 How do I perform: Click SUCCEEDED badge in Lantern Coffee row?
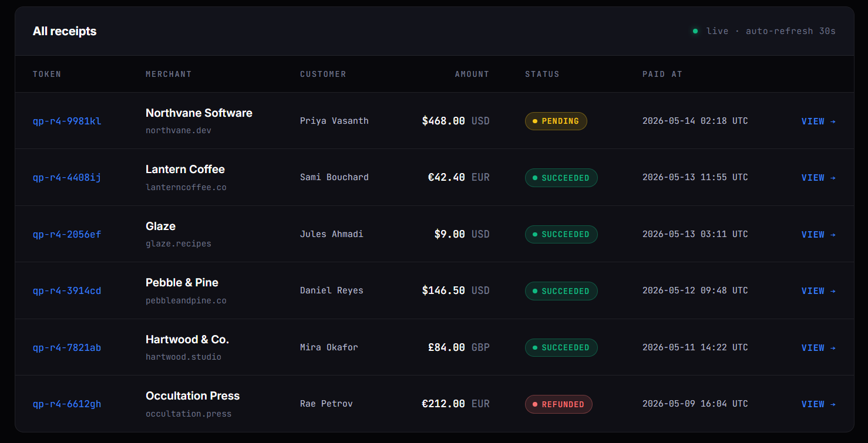[561, 178]
